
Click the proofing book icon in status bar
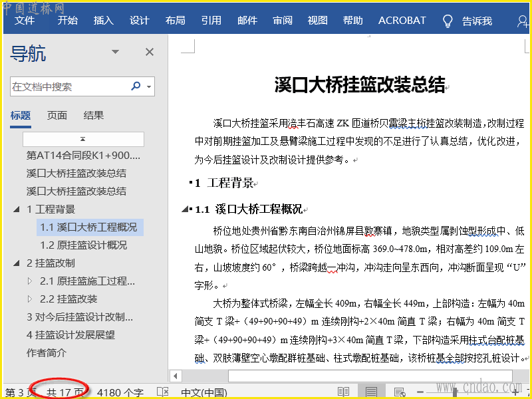coord(163,392)
